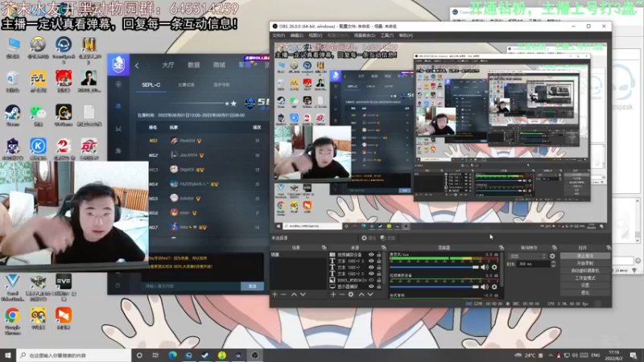Go back with the 5E client back arrow
Viewport: 644px width, 362px height.
pyautogui.click(x=137, y=65)
